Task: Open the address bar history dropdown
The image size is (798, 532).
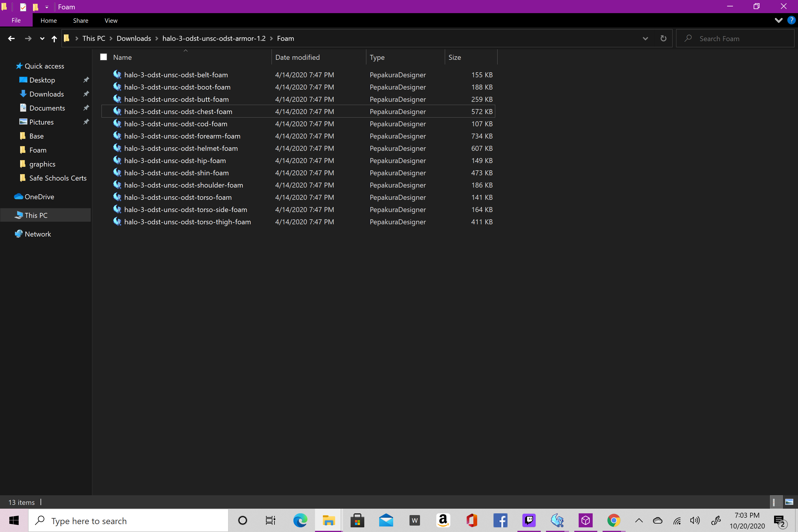Action: point(645,38)
